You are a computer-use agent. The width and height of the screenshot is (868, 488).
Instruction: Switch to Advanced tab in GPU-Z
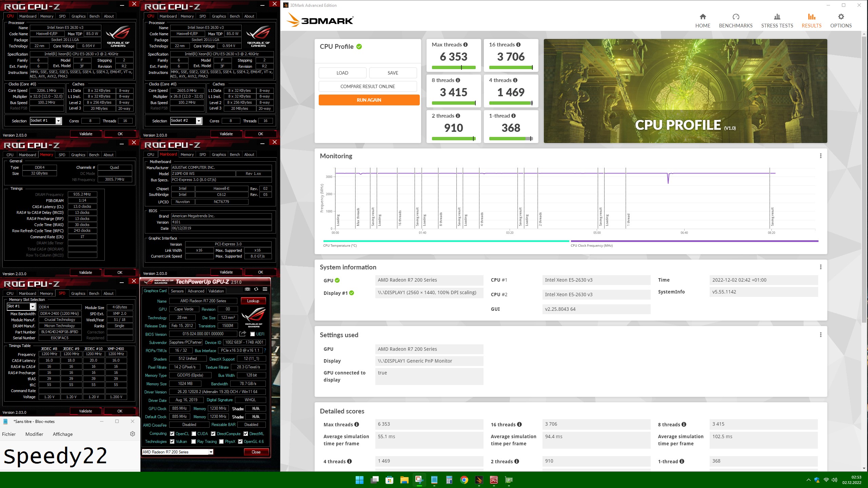point(196,291)
